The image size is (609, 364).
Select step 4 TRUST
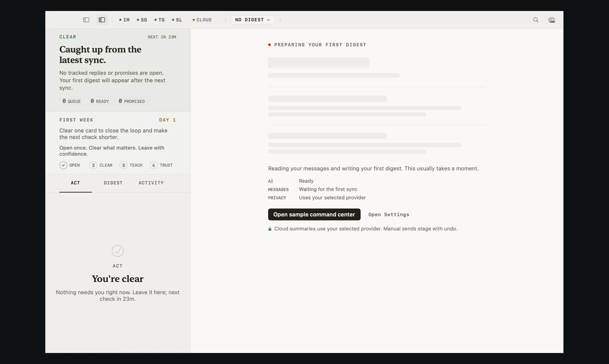[x=161, y=165]
